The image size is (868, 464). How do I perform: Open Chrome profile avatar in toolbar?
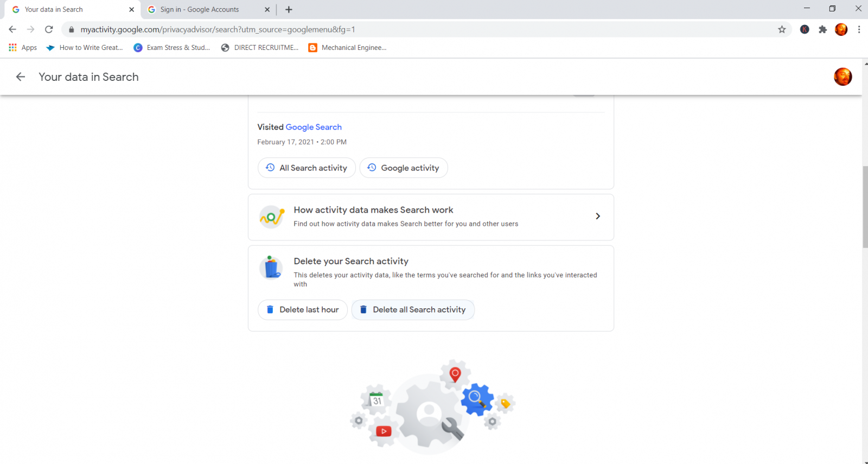pyautogui.click(x=841, y=29)
